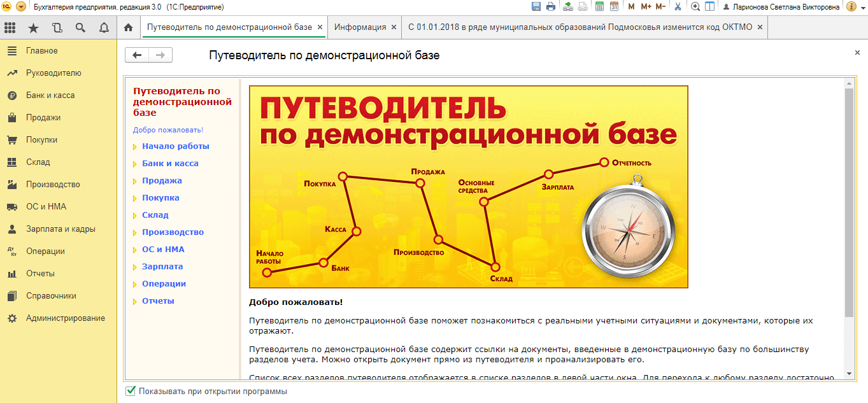
Task: Click the Путеводитель banner image
Action: (469, 187)
